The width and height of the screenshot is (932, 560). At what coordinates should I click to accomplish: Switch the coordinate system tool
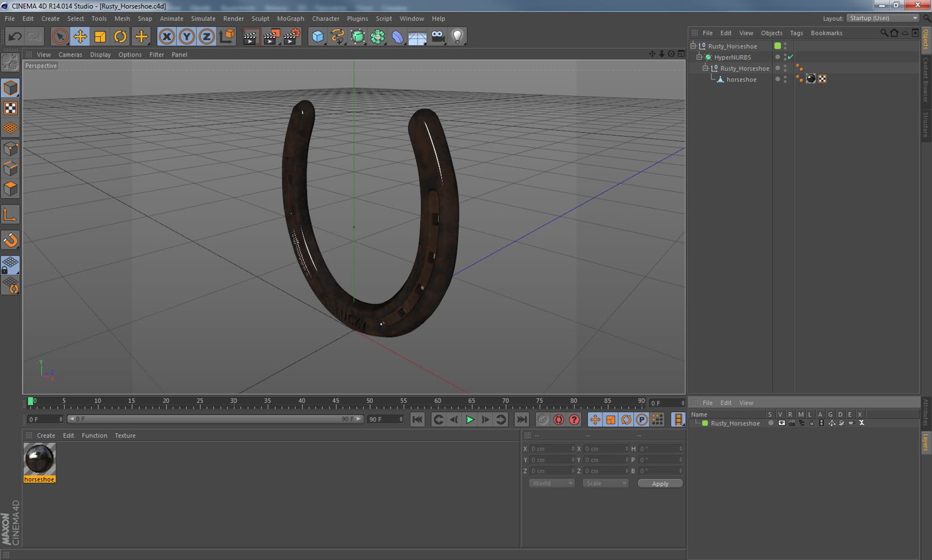(x=227, y=37)
